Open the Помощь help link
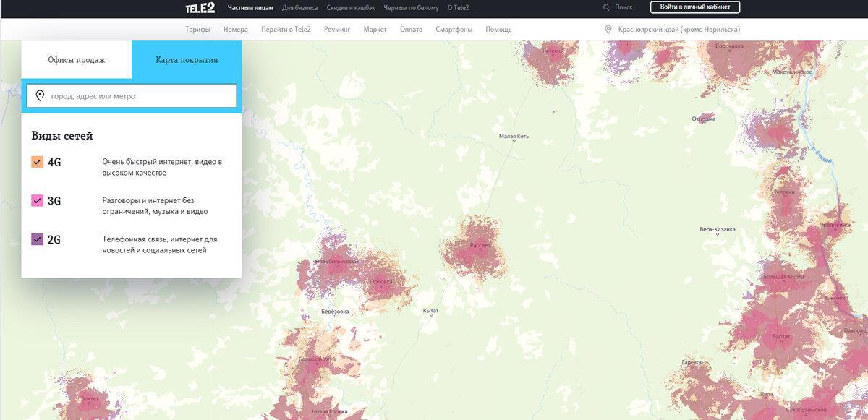Image resolution: width=868 pixels, height=420 pixels. (498, 30)
